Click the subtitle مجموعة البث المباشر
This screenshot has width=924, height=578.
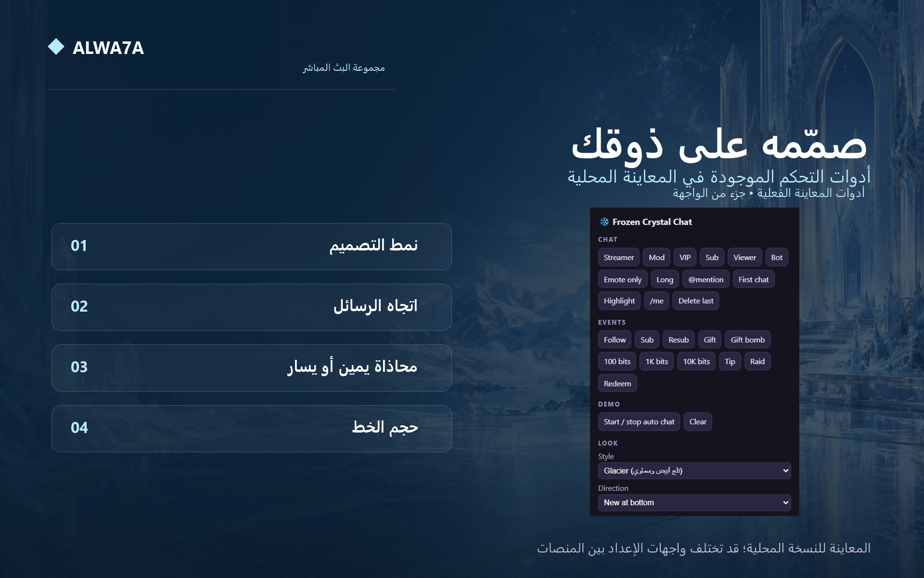point(344,68)
